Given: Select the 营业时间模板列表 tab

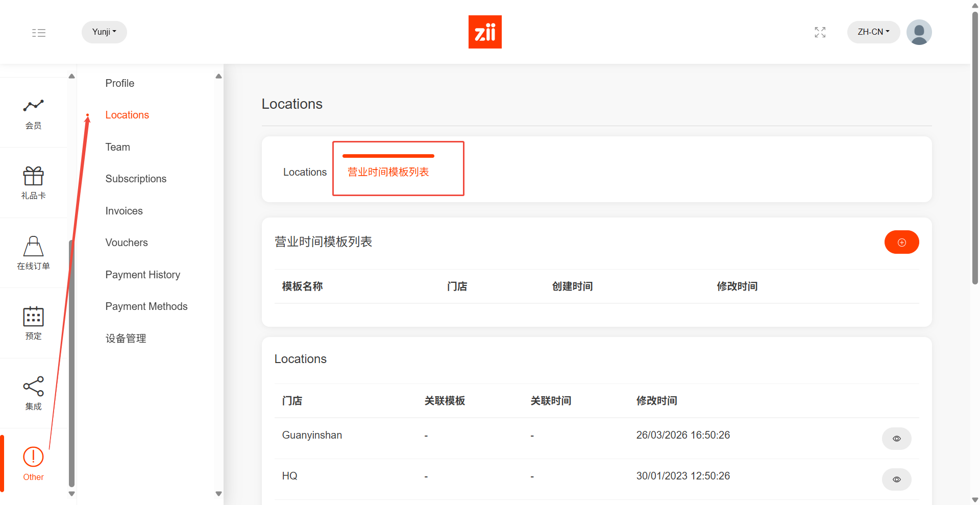Looking at the screenshot, I should (388, 172).
